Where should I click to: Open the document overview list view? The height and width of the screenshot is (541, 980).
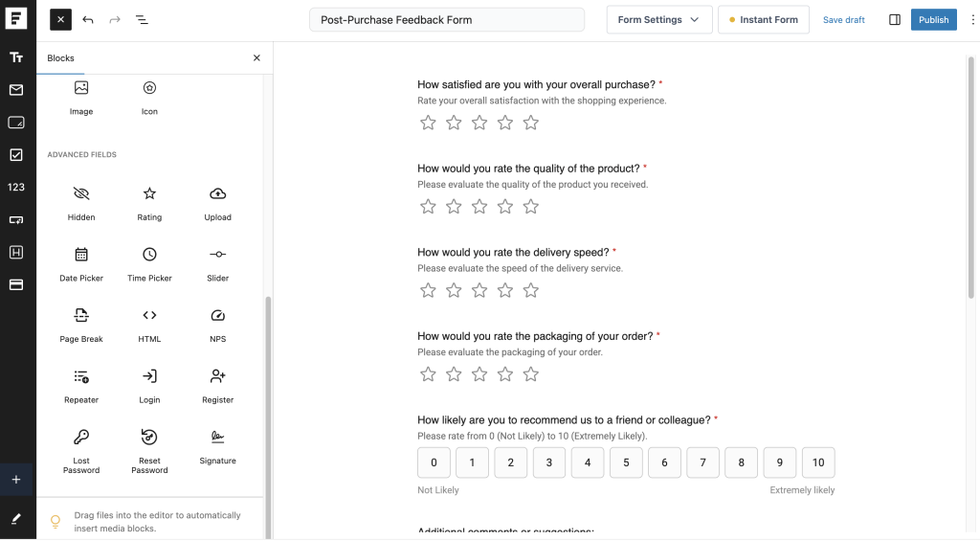click(x=142, y=19)
